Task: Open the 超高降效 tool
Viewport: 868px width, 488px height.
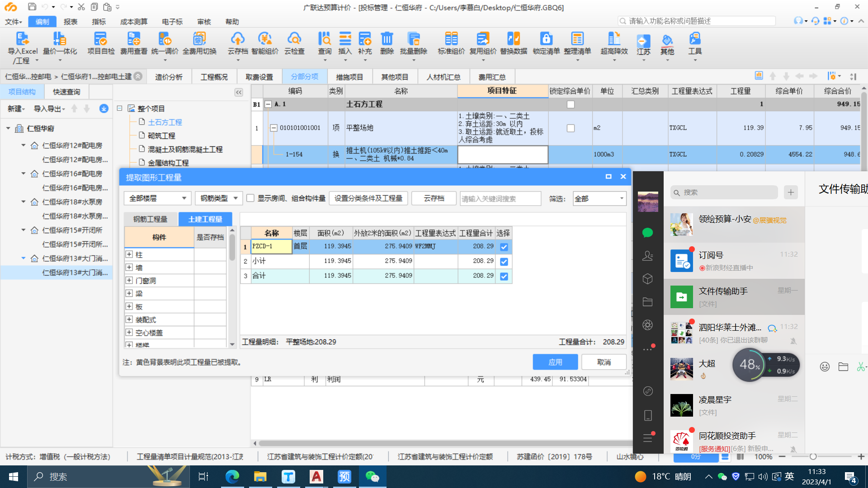Action: (x=614, y=44)
